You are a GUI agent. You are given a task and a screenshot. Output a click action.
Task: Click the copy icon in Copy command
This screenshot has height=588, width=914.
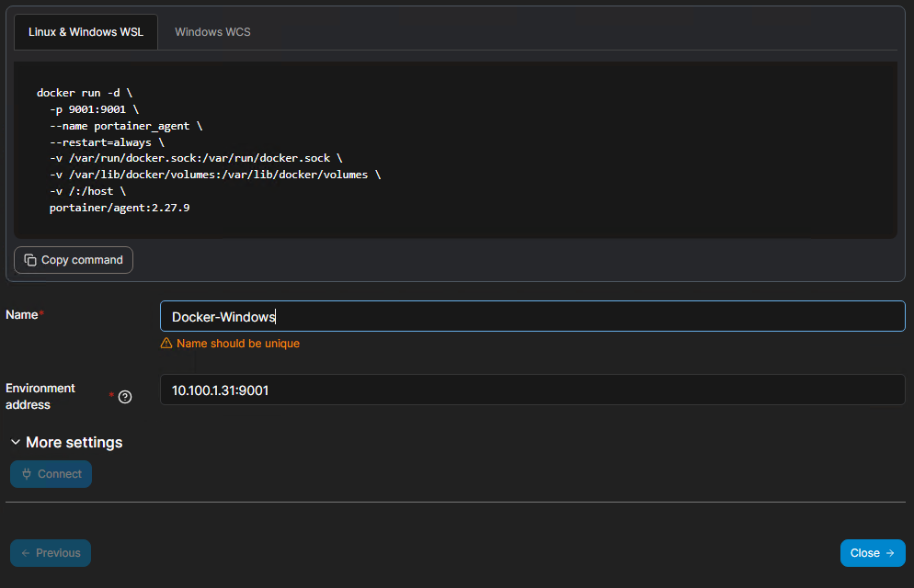(30, 260)
